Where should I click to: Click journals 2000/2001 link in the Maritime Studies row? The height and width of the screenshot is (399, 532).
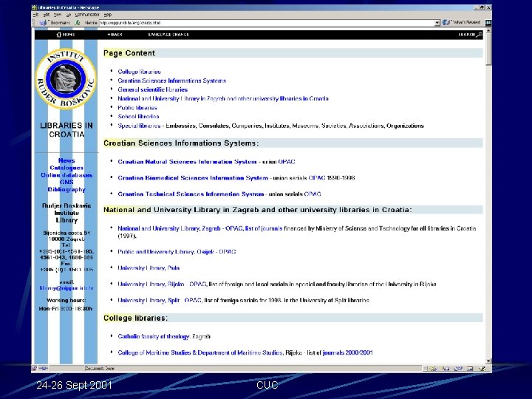click(347, 352)
